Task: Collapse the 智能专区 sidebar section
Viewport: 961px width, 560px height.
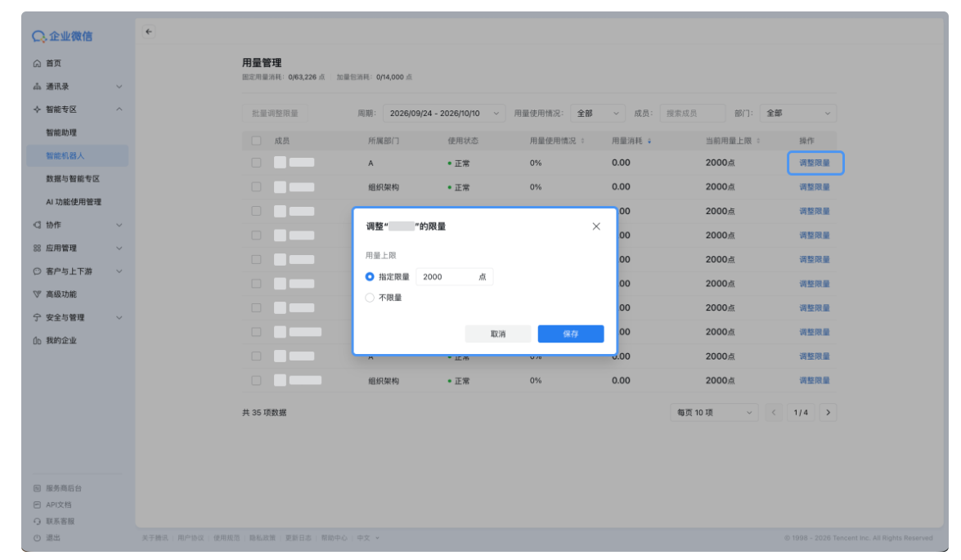Action: (119, 110)
